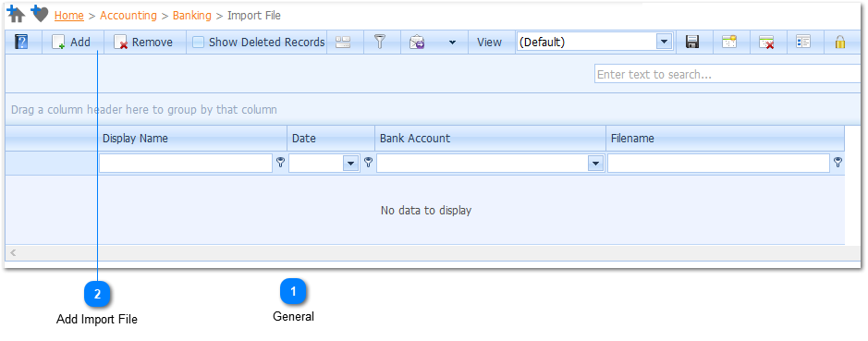Open the help book icon in toolbar

click(x=21, y=43)
